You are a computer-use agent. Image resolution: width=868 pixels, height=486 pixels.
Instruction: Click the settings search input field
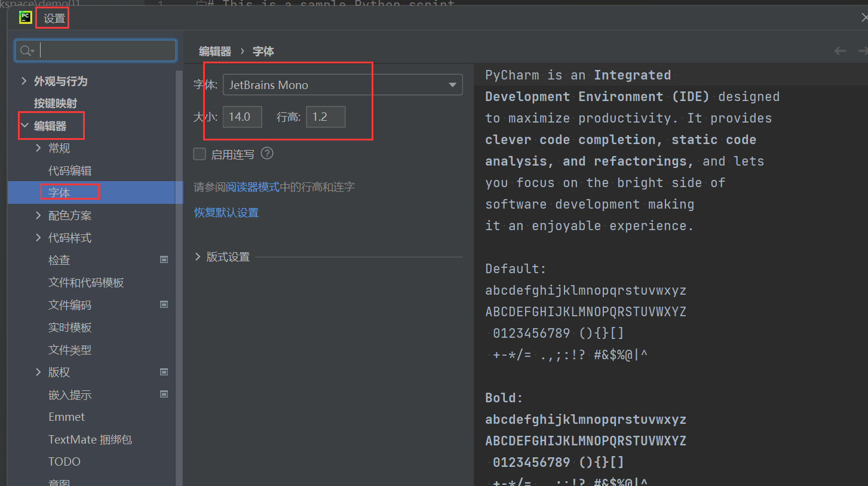pyautogui.click(x=96, y=51)
